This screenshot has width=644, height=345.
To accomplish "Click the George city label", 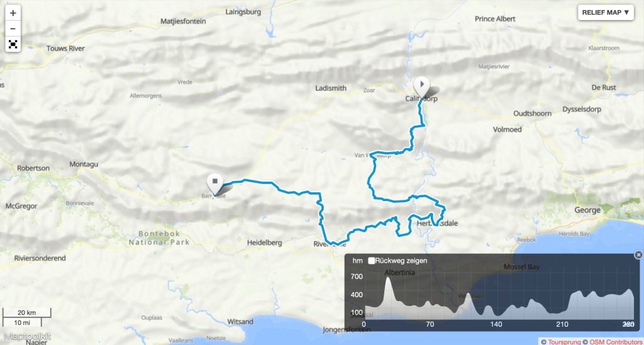I will (x=587, y=210).
